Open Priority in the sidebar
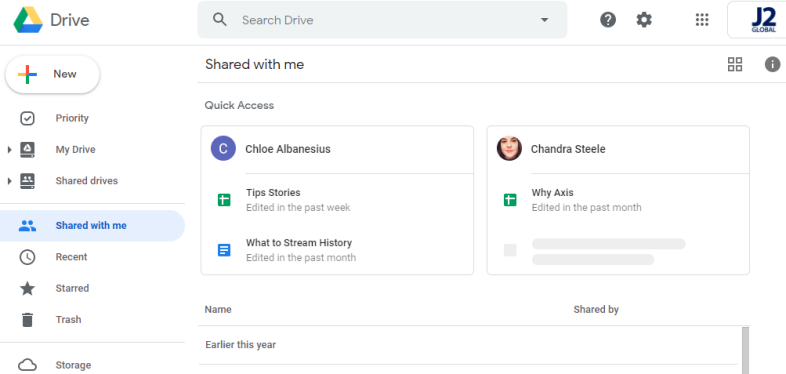786x374 pixels. tap(72, 118)
